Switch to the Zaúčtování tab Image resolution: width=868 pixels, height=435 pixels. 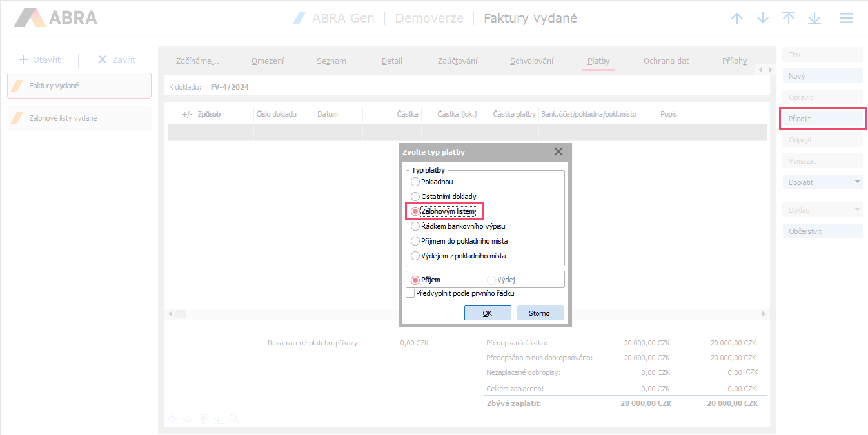click(458, 61)
